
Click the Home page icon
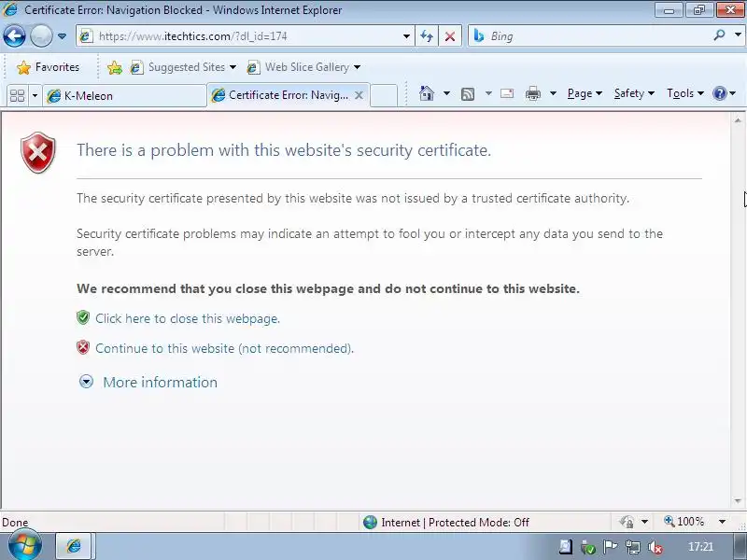point(427,93)
